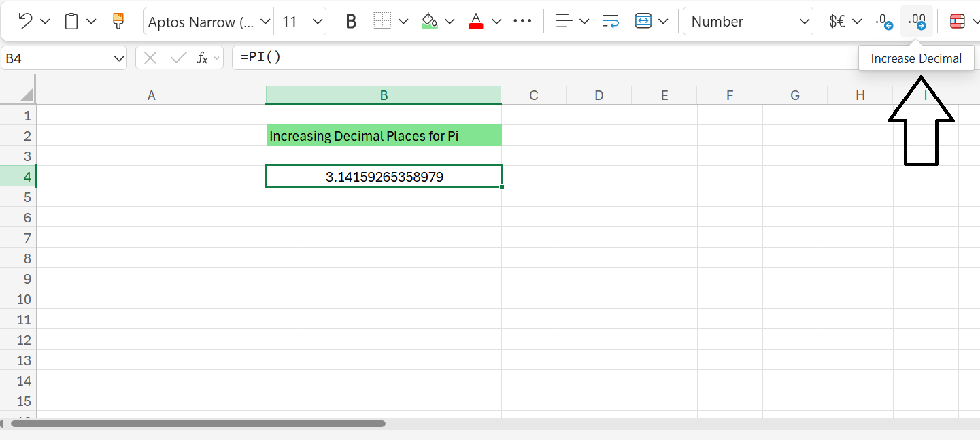Click the Format Painter icon
Screen dimensions: 980x440
tap(118, 20)
